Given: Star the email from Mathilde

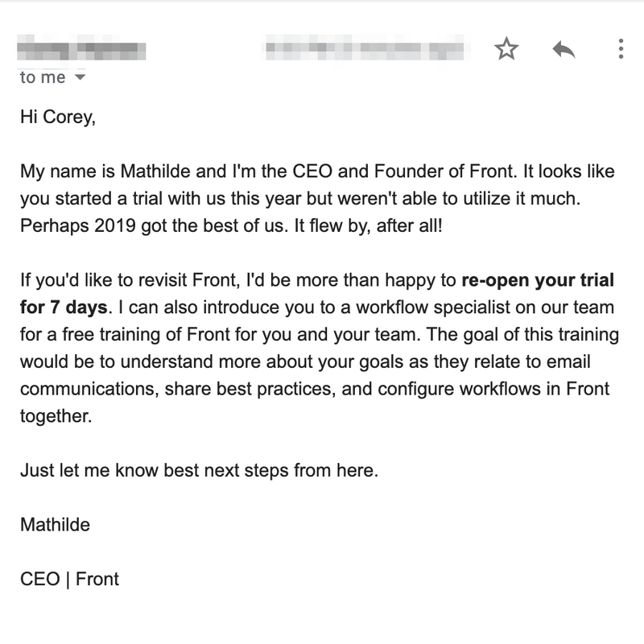Looking at the screenshot, I should point(507,49).
